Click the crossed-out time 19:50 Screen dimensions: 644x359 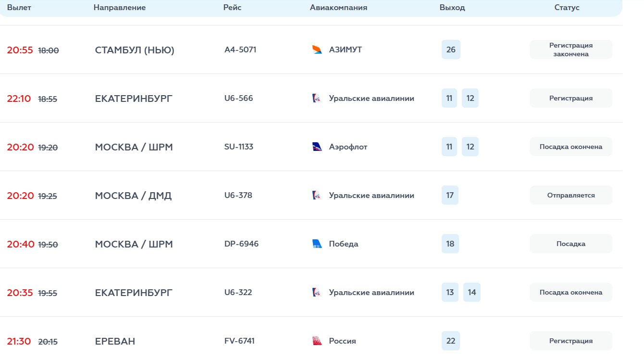tap(48, 245)
